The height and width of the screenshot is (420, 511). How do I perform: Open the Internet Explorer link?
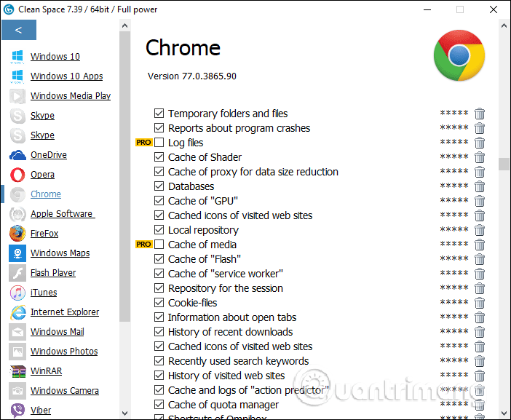click(65, 312)
